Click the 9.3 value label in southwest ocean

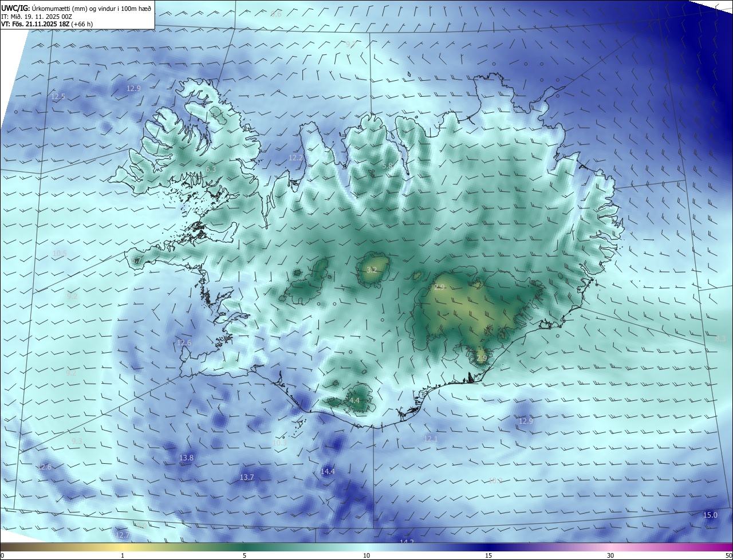(77, 441)
